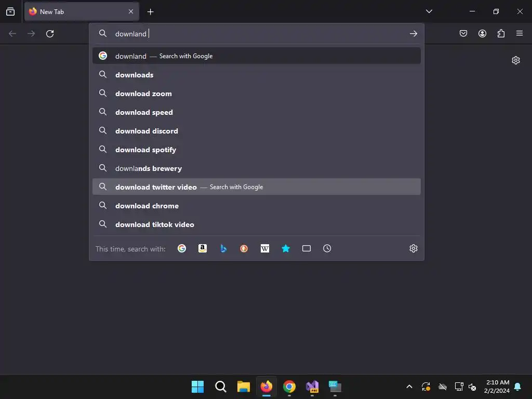Select 'download twitter video' suggestion
Viewport: 532px width, 399px height.
257,187
